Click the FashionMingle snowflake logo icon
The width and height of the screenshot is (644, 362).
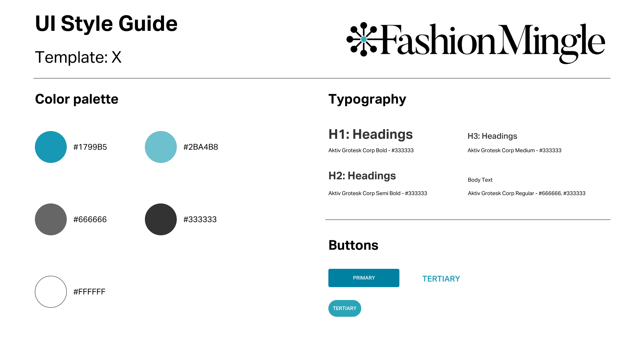tap(364, 39)
